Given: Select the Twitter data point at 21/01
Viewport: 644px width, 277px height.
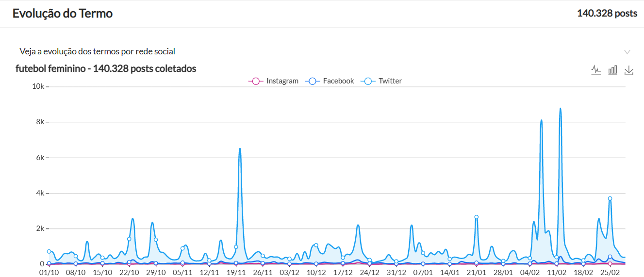Looking at the screenshot, I should [477, 217].
